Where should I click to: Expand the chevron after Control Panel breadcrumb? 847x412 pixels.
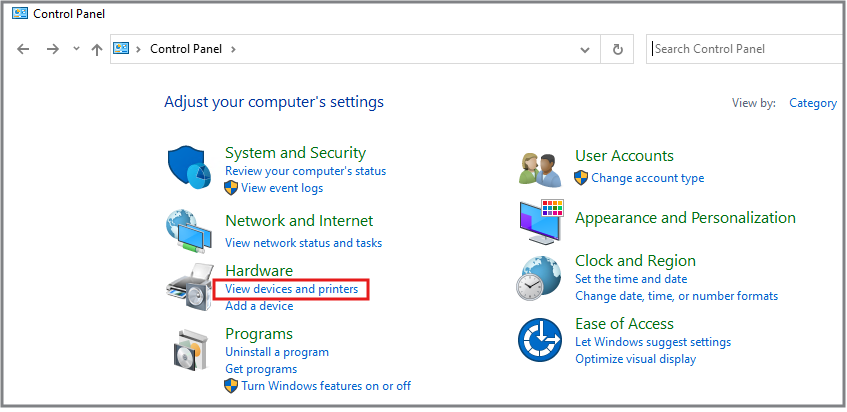(x=234, y=49)
